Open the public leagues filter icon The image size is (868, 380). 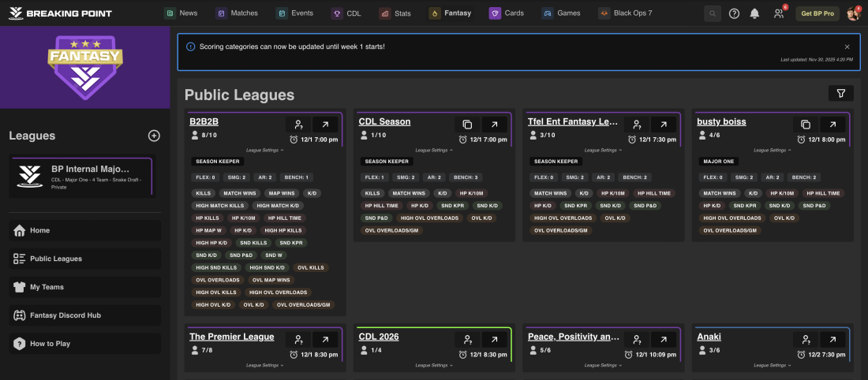click(840, 94)
